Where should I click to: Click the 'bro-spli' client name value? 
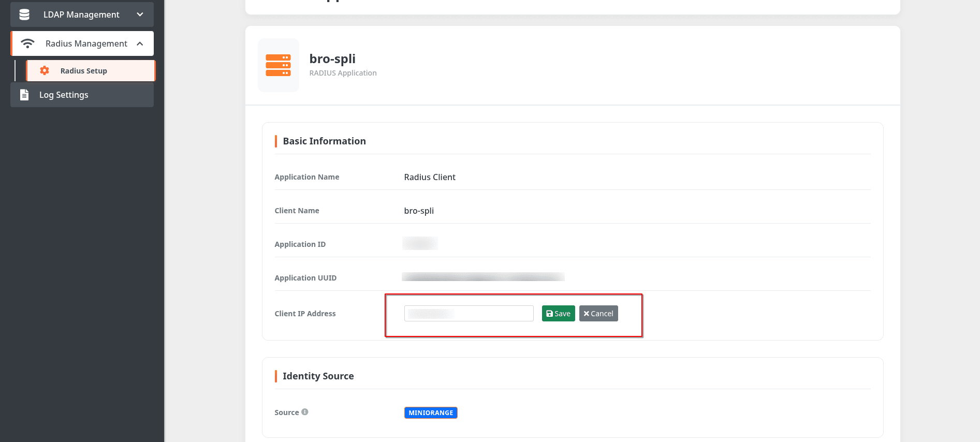(x=419, y=211)
